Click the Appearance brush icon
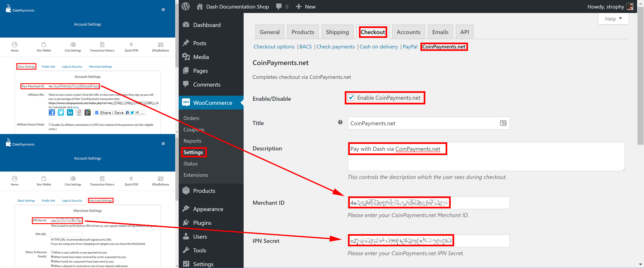644x268 pixels. pos(186,209)
